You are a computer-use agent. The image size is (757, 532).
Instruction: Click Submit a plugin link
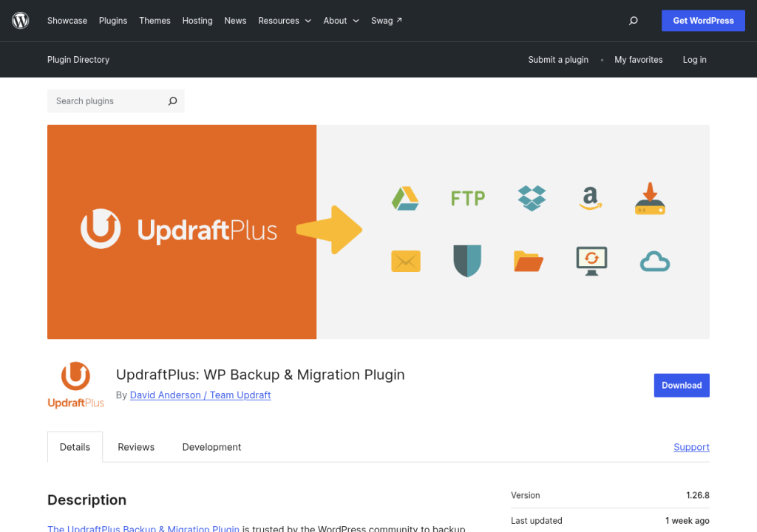tap(558, 60)
